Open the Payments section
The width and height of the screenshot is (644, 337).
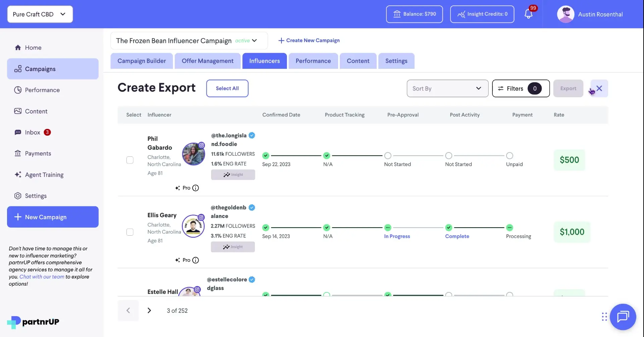(x=38, y=153)
